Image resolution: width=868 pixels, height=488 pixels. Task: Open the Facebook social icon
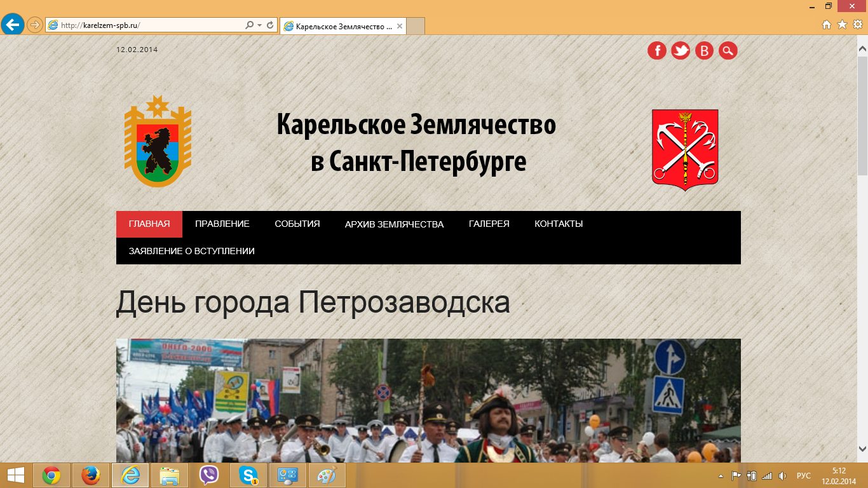click(656, 50)
